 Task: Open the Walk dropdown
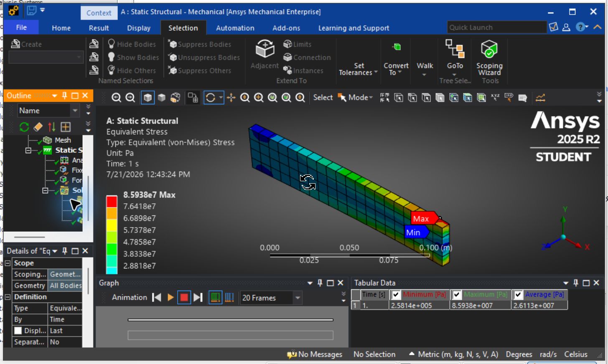pyautogui.click(x=425, y=69)
